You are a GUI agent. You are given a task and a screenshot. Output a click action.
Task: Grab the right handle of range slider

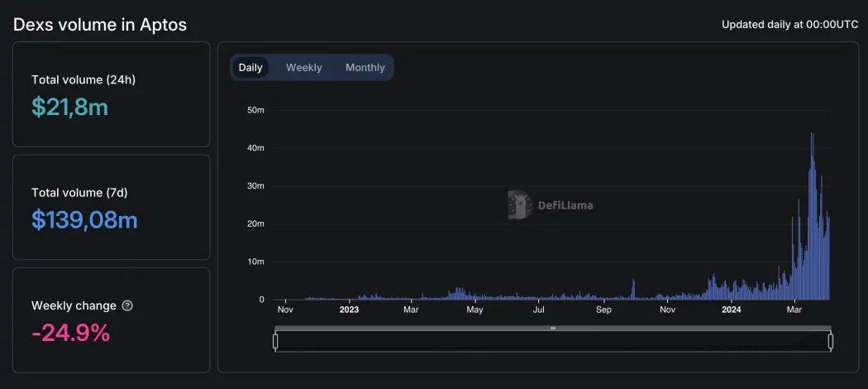click(x=830, y=341)
